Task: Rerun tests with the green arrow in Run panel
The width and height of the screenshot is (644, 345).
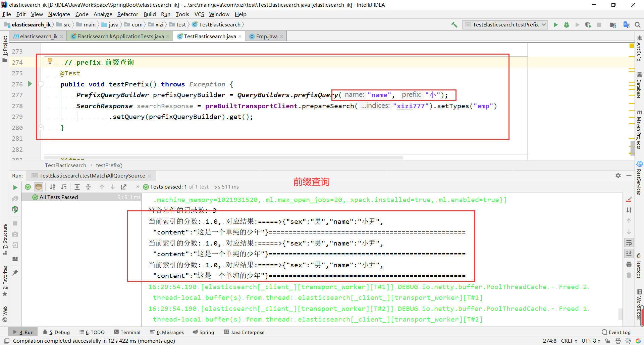Action: coord(15,187)
